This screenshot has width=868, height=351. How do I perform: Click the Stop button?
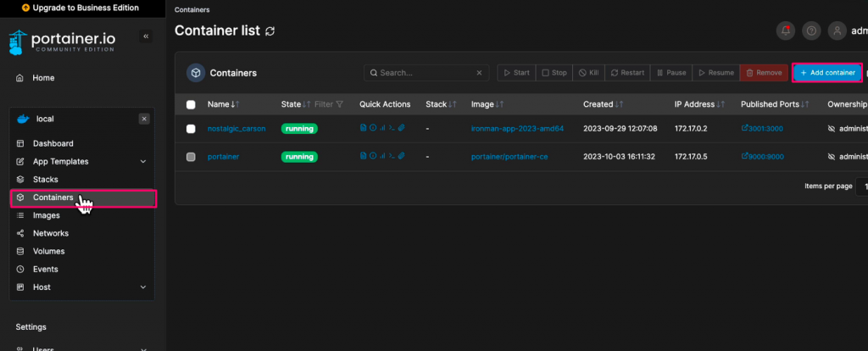click(554, 73)
